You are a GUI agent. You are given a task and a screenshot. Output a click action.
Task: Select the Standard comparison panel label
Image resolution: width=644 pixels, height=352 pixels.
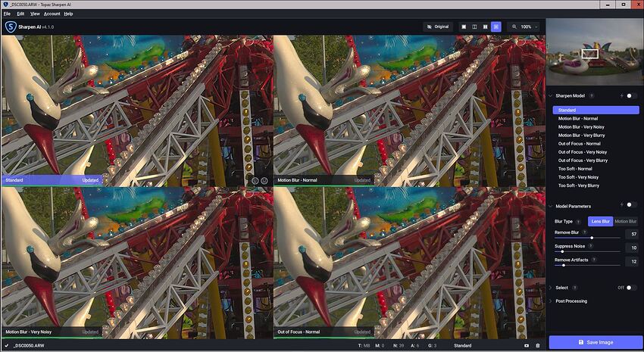[52, 180]
